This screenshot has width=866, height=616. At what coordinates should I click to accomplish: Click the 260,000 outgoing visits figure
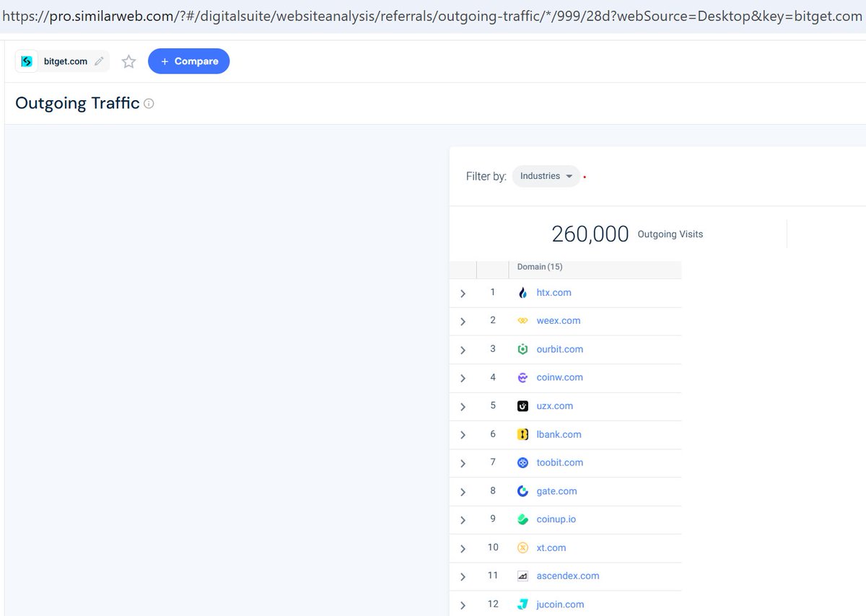(x=590, y=234)
